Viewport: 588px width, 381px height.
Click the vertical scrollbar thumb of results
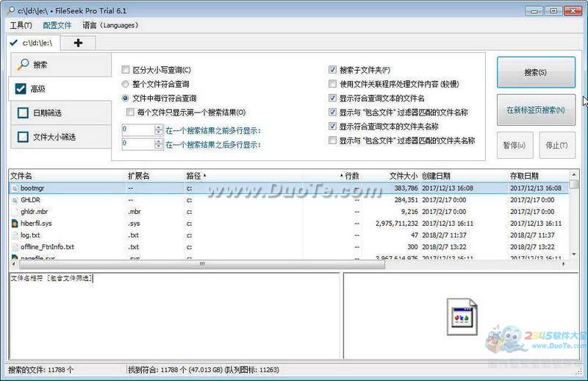tap(574, 185)
